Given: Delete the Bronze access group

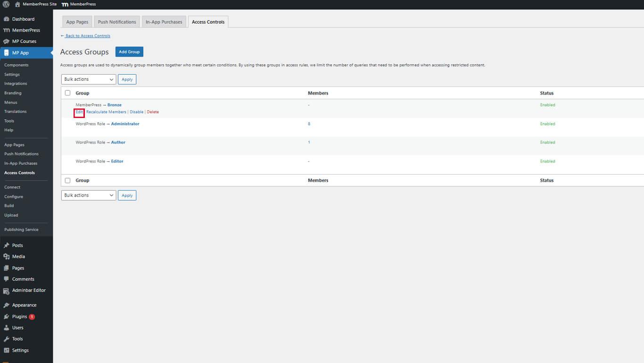Looking at the screenshot, I should tap(153, 112).
